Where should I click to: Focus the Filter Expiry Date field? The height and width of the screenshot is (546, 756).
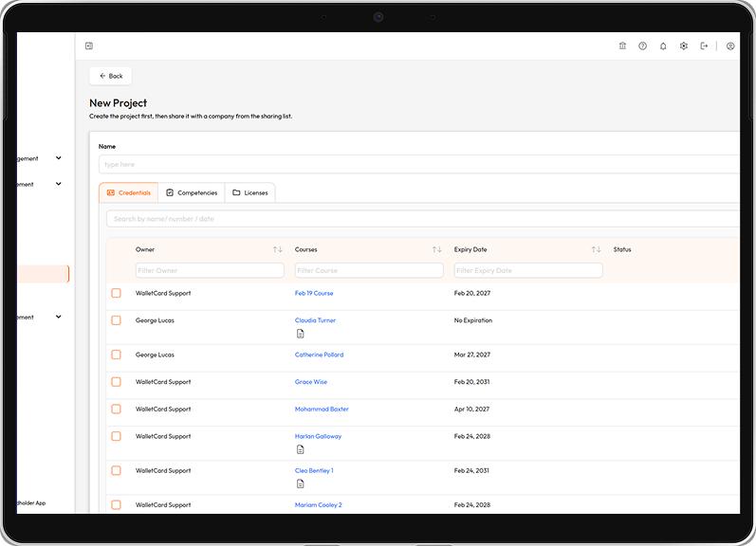(528, 270)
